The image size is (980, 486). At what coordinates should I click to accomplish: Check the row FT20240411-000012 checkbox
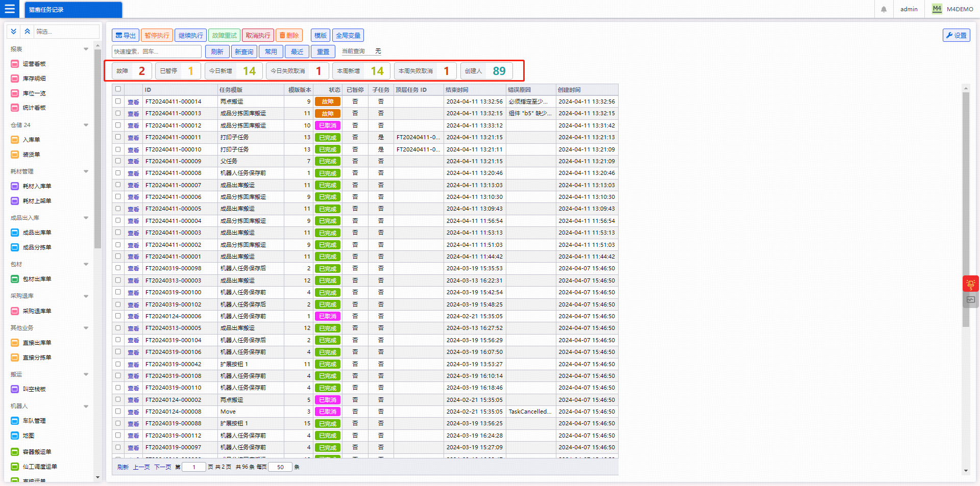[118, 125]
